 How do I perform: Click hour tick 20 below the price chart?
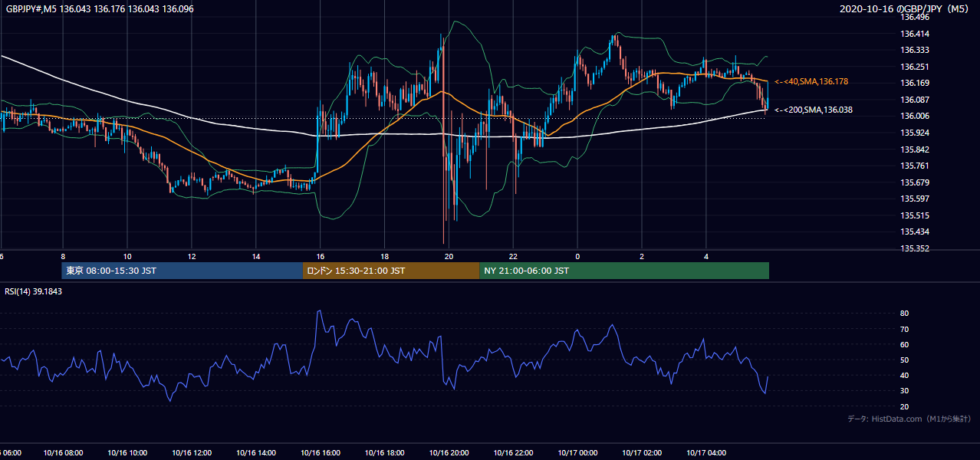(x=449, y=257)
